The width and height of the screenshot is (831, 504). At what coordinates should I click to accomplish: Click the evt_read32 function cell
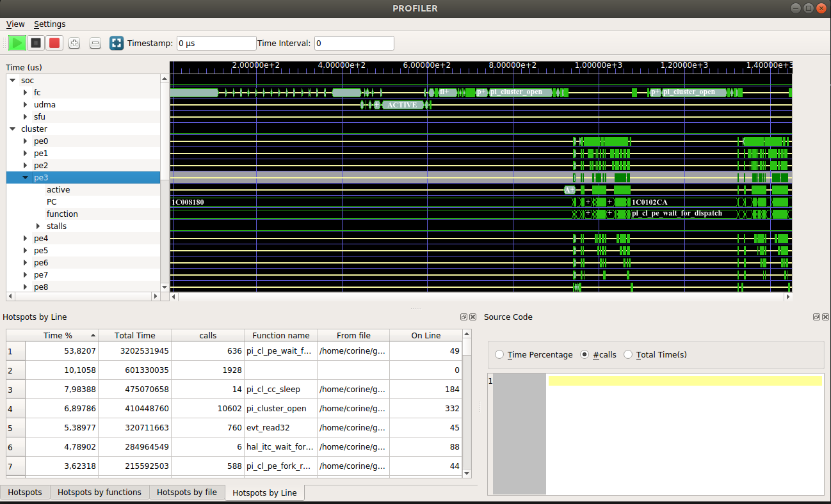(x=281, y=428)
